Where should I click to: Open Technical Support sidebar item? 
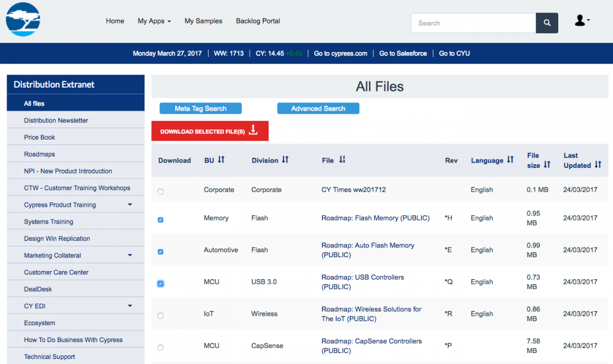coord(76,356)
